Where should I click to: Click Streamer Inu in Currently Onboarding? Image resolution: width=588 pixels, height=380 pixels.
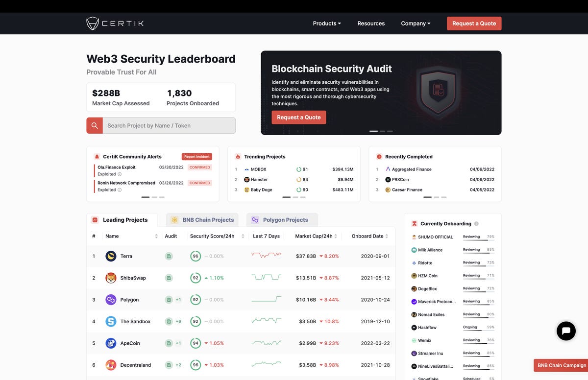click(431, 354)
